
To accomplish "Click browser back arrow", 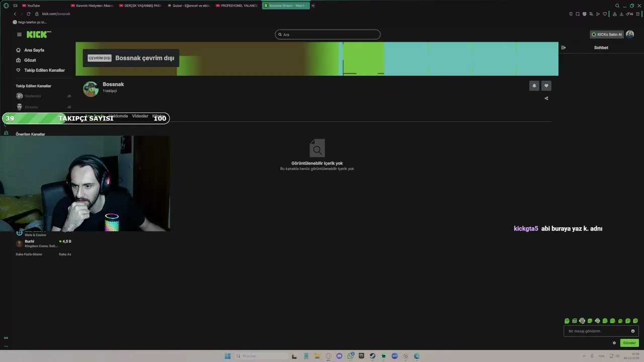I will [15, 14].
